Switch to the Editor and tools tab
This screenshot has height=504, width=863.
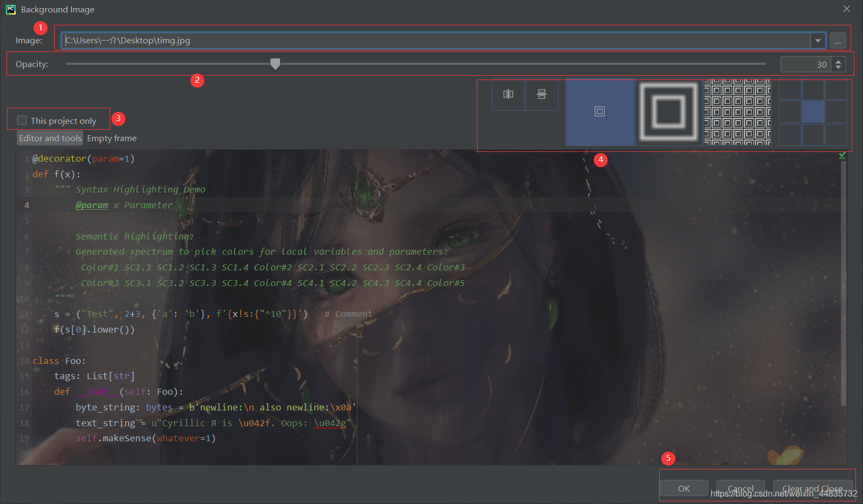point(50,138)
